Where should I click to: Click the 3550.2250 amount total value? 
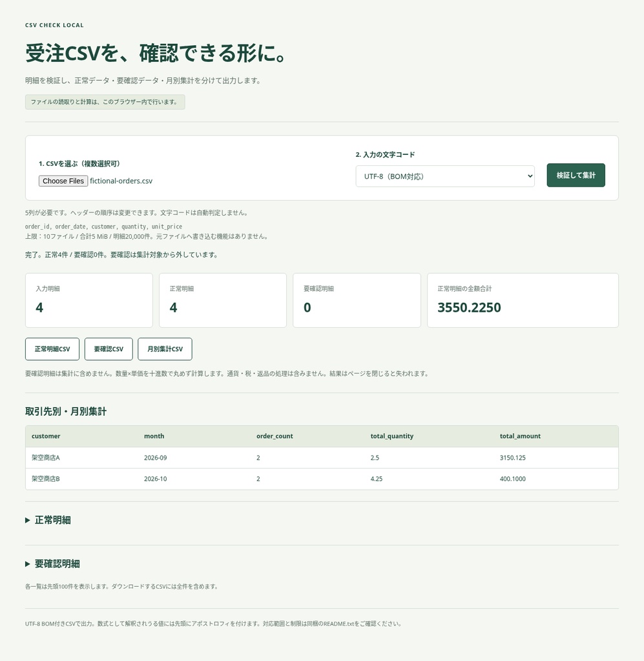click(x=469, y=307)
